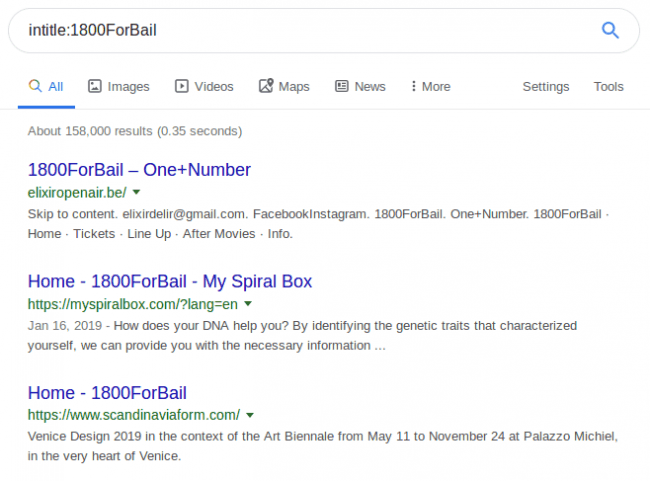Click the https://myspiralbox.com/?lang=en URL

(133, 304)
